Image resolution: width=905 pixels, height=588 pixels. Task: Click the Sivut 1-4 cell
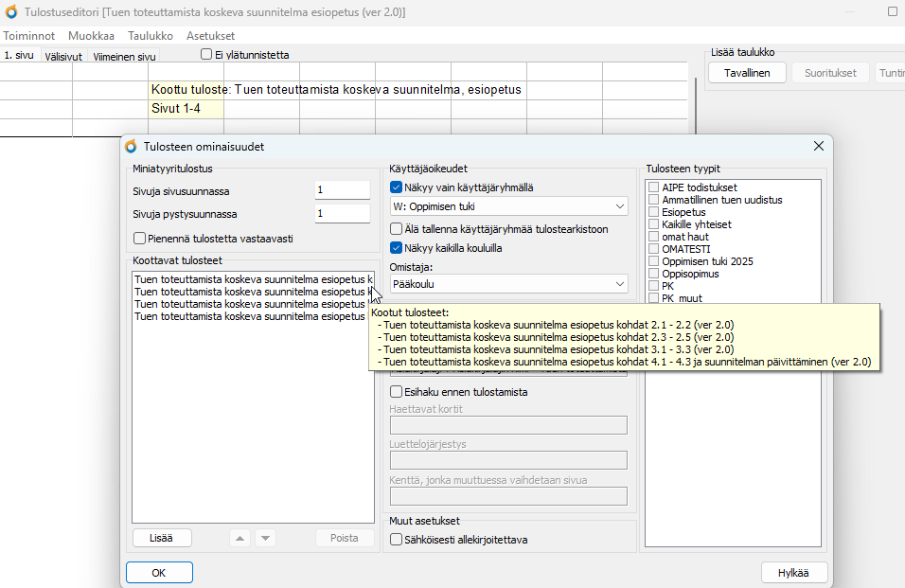tap(186, 109)
